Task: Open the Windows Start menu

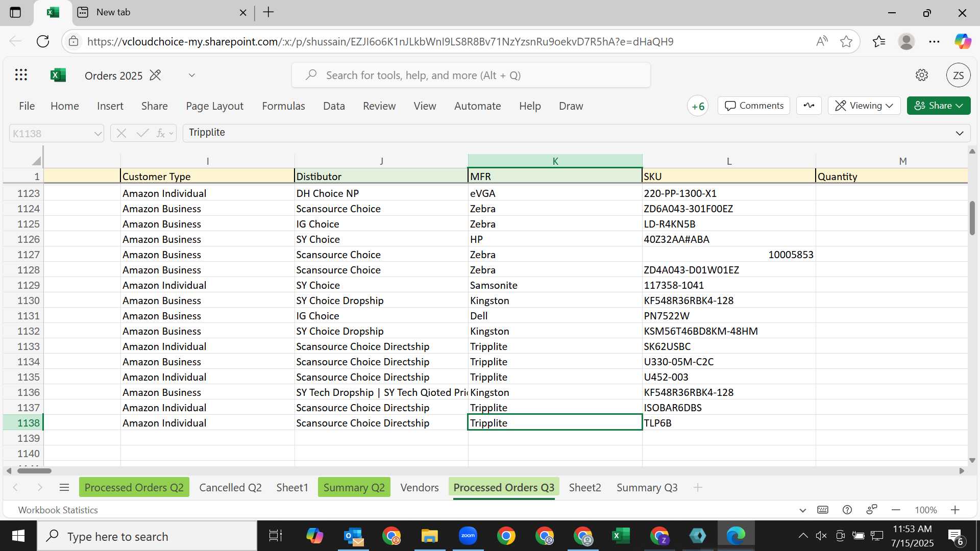Action: tap(18, 536)
